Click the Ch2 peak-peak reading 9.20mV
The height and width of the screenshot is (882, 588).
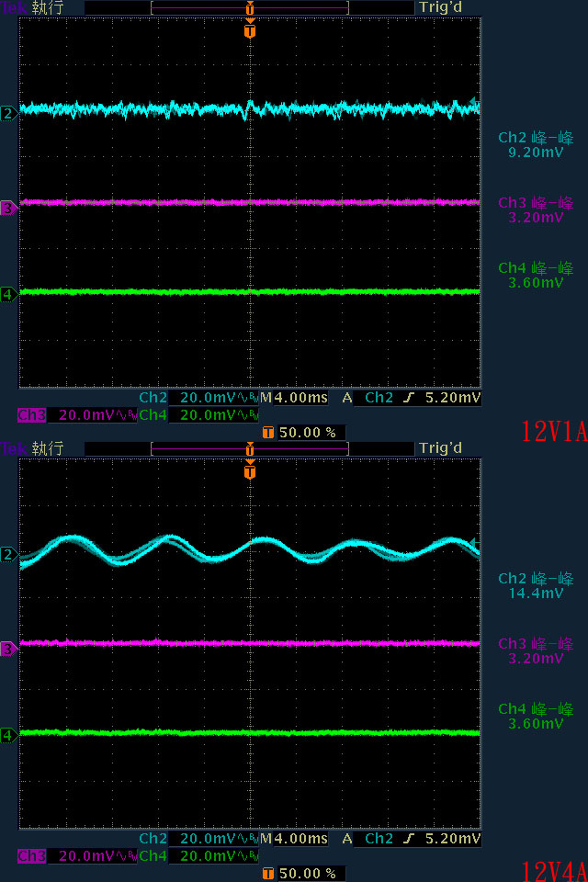point(536,152)
